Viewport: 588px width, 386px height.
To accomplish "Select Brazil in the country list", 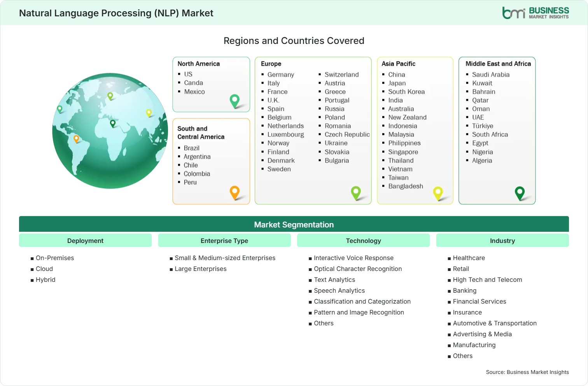I will [x=192, y=148].
